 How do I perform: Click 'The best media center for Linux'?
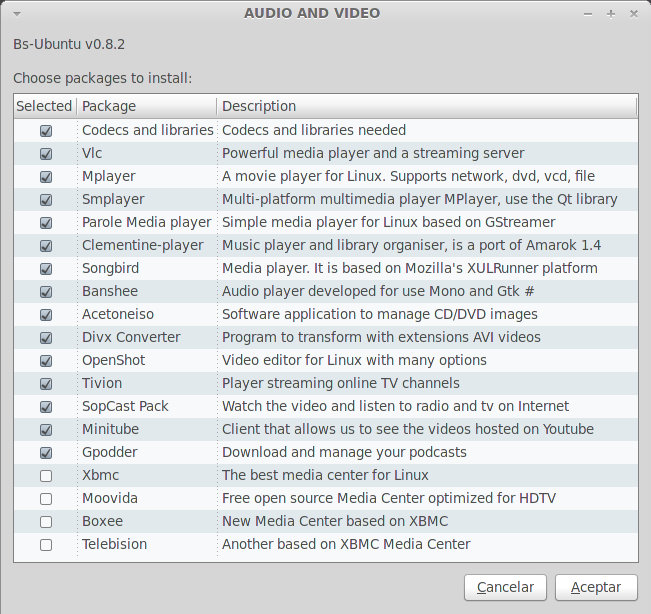(325, 475)
